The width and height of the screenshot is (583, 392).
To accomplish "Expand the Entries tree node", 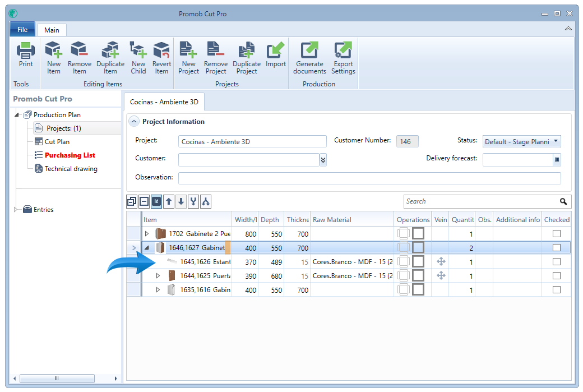I will 16,209.
